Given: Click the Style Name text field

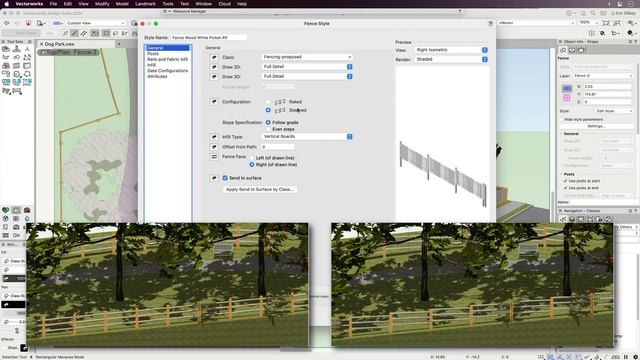Looking at the screenshot, I should point(209,38).
